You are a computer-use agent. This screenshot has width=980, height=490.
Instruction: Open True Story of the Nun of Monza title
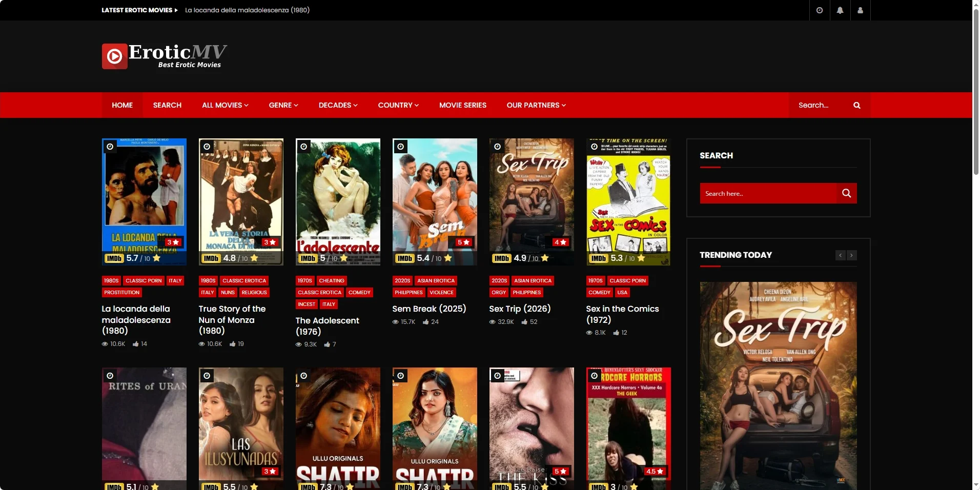(x=232, y=320)
